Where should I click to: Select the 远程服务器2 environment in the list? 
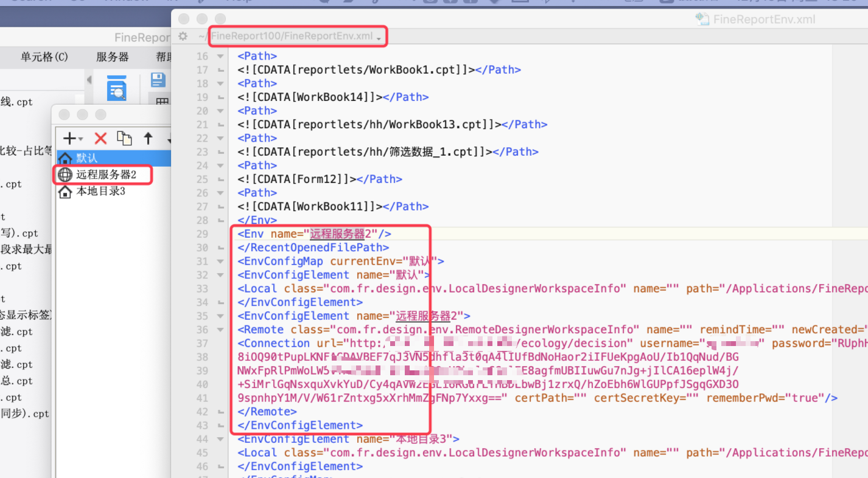[113, 175]
